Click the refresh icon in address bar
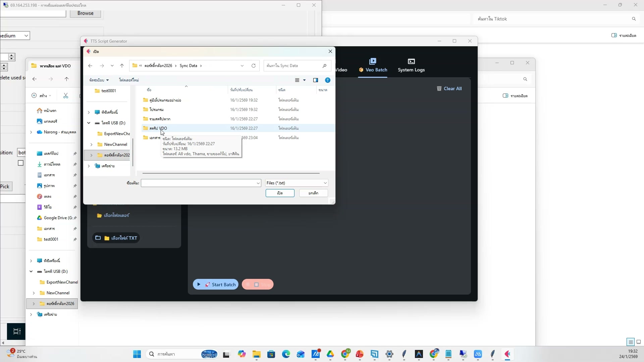 click(x=254, y=66)
